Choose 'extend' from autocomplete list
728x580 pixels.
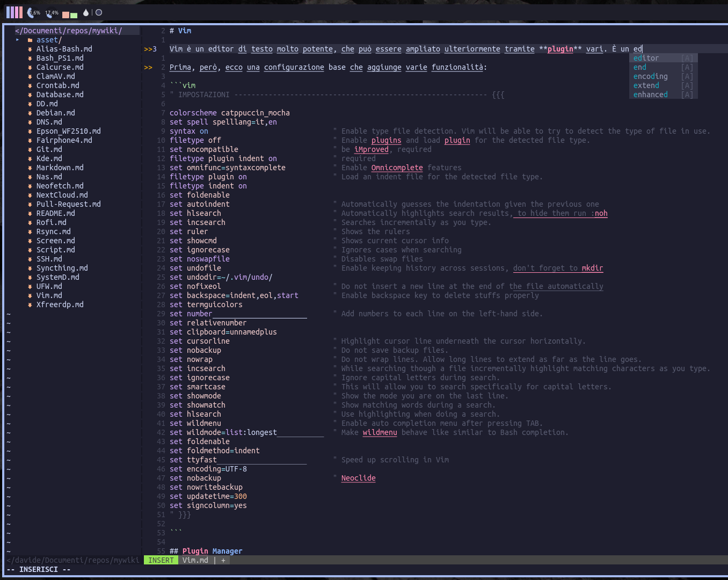[x=664, y=85]
